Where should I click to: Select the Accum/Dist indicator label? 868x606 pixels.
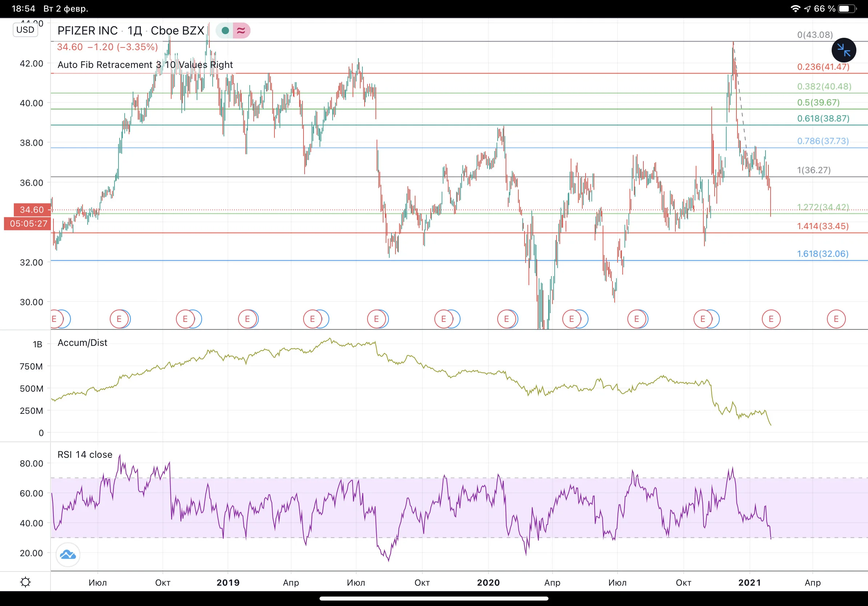click(x=83, y=343)
